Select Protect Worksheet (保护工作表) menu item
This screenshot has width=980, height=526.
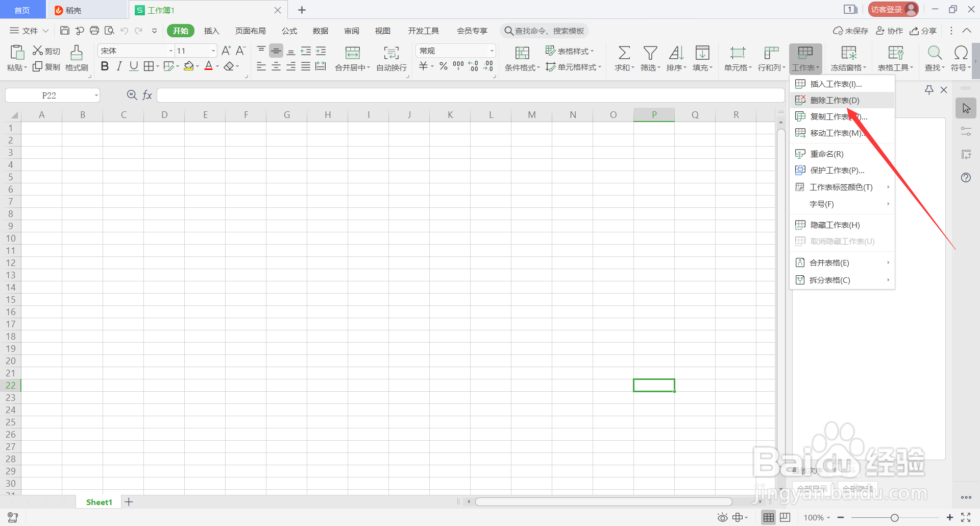pyautogui.click(x=842, y=170)
